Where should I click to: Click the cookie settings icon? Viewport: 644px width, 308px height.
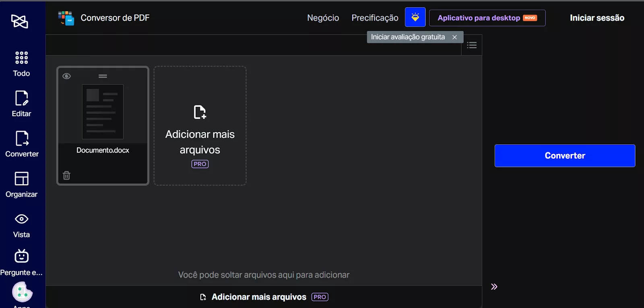22,292
